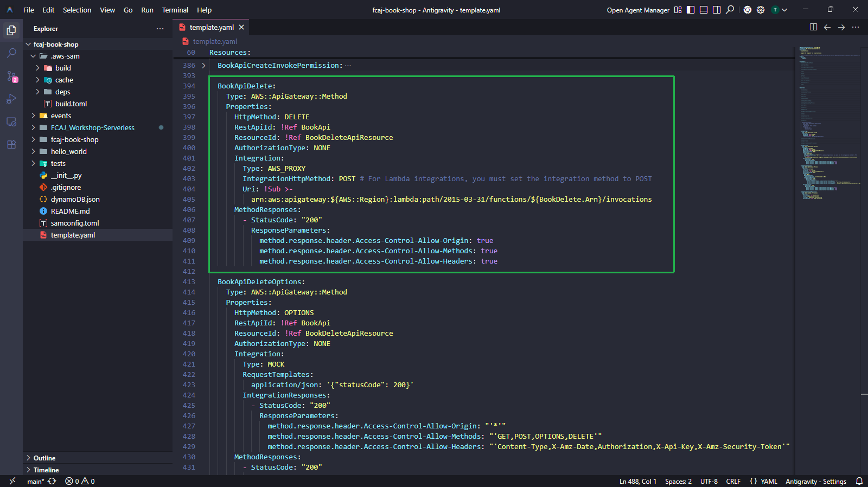Expand the build folder
The height and width of the screenshot is (487, 868).
tap(37, 68)
